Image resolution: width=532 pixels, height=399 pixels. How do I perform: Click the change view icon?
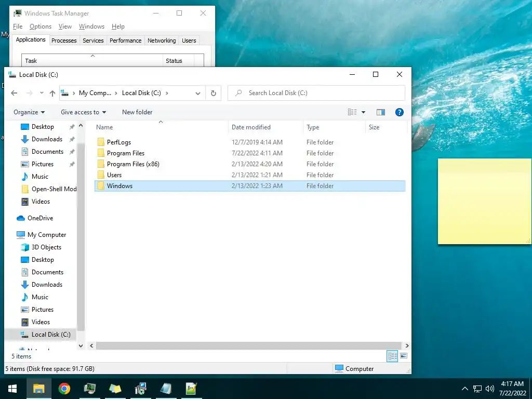click(352, 112)
